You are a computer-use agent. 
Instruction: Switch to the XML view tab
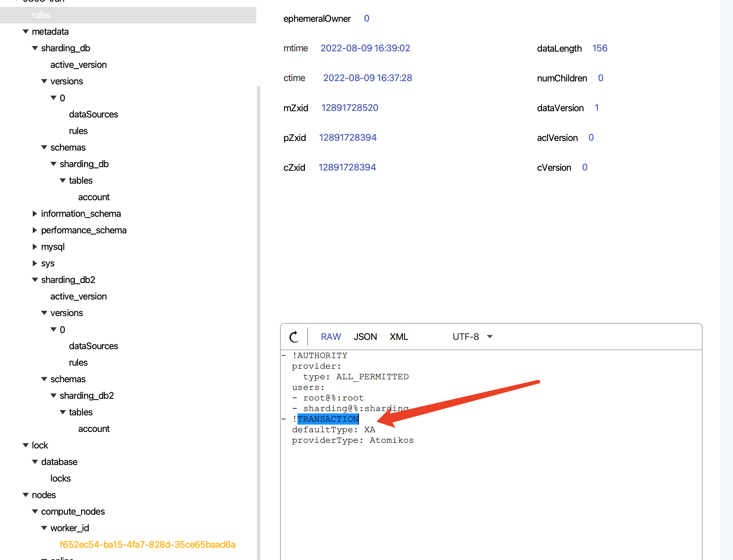pos(399,337)
